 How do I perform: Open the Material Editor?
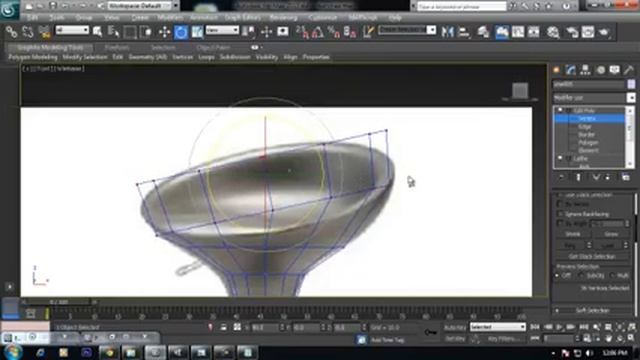pos(553,32)
